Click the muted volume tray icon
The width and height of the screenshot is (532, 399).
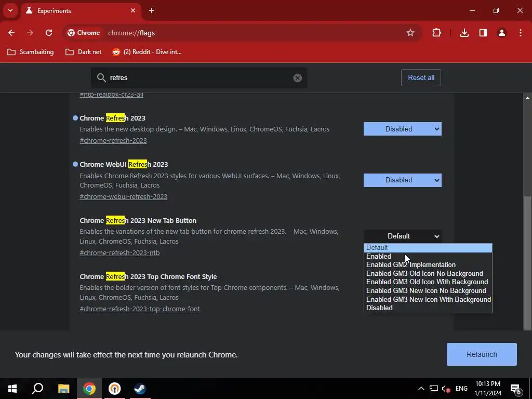pyautogui.click(x=446, y=389)
